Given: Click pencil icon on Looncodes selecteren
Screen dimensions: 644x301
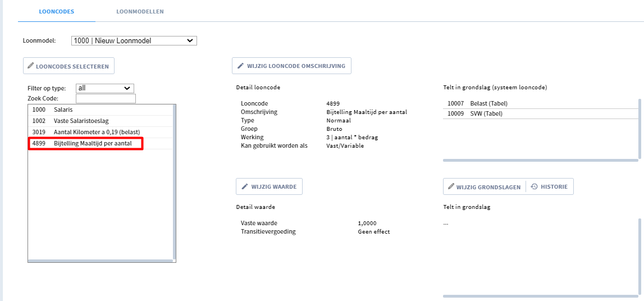Looking at the screenshot, I should tap(30, 66).
